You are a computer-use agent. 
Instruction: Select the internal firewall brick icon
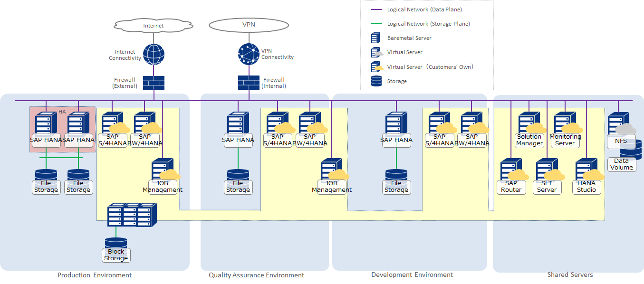pyautogui.click(x=249, y=83)
